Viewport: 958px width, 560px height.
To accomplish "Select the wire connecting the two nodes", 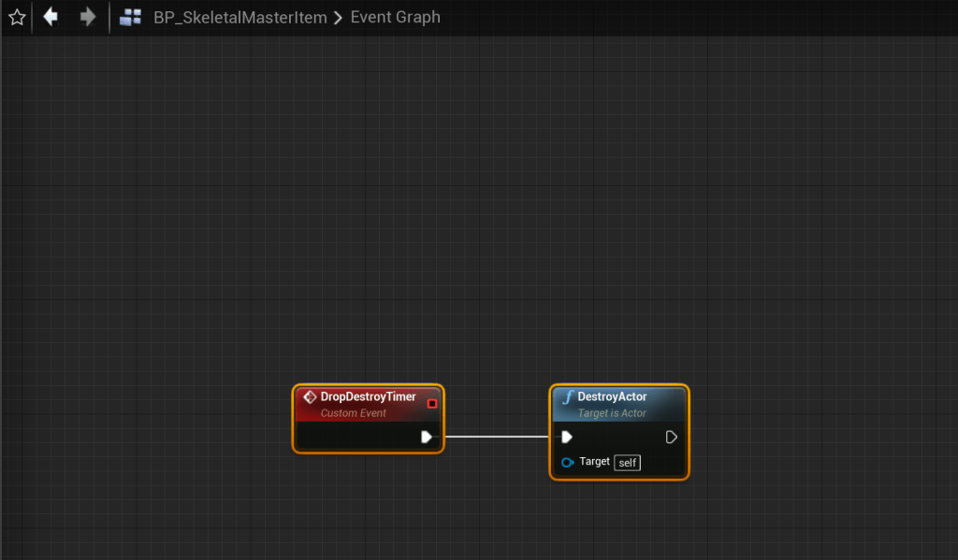I will pos(496,437).
